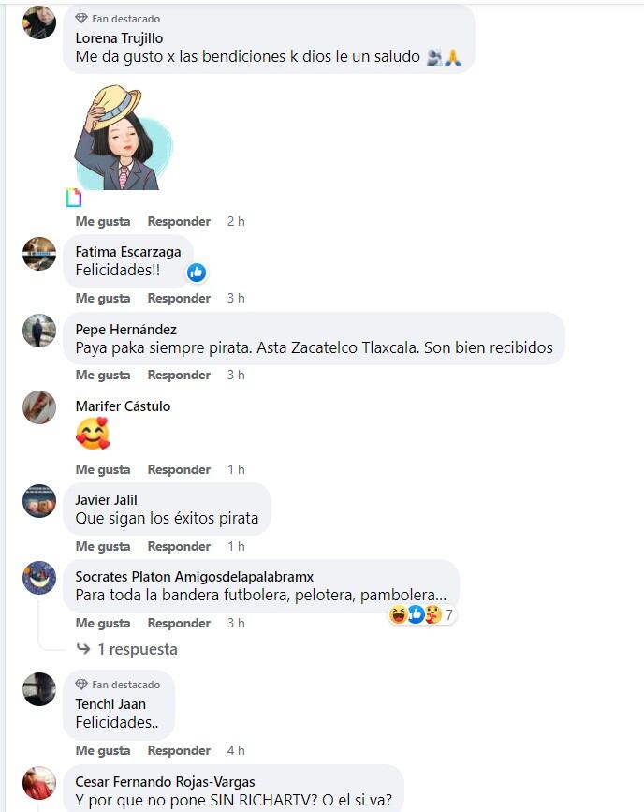Click the like reaction on Fatima's comment
Viewport: 644px width, 812px height.
pyautogui.click(x=197, y=272)
